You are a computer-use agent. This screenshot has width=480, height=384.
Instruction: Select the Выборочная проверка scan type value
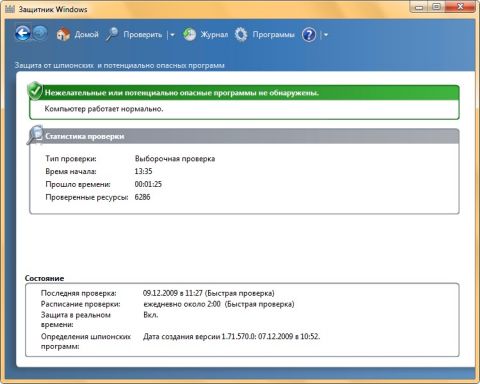tap(175, 158)
